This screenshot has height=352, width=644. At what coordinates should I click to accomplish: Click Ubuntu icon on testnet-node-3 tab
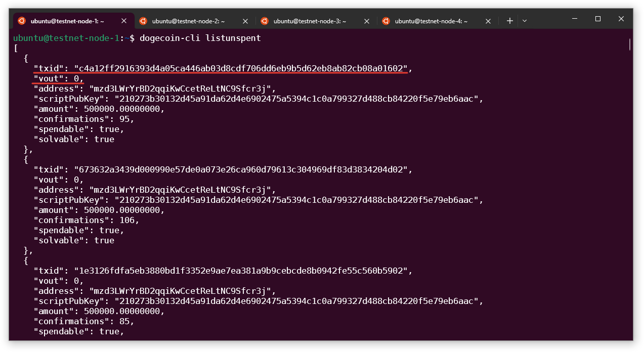click(265, 21)
